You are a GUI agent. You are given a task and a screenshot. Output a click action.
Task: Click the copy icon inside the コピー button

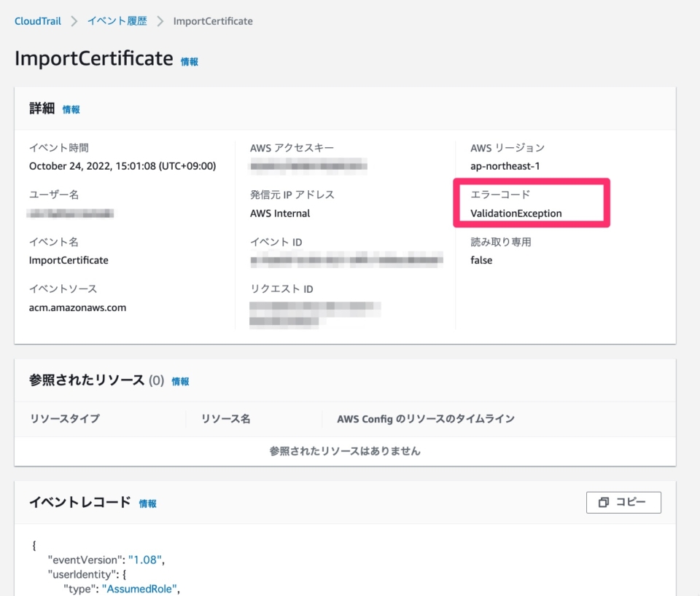tap(604, 502)
